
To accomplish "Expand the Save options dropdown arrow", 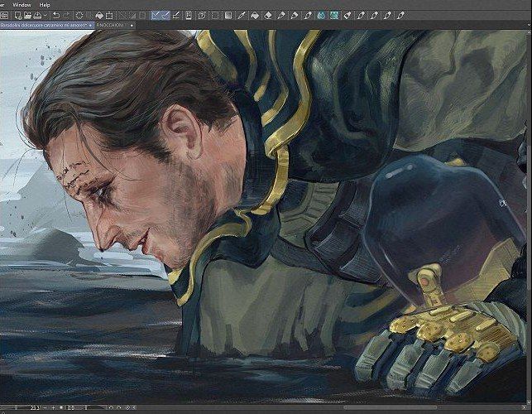I will [x=45, y=15].
